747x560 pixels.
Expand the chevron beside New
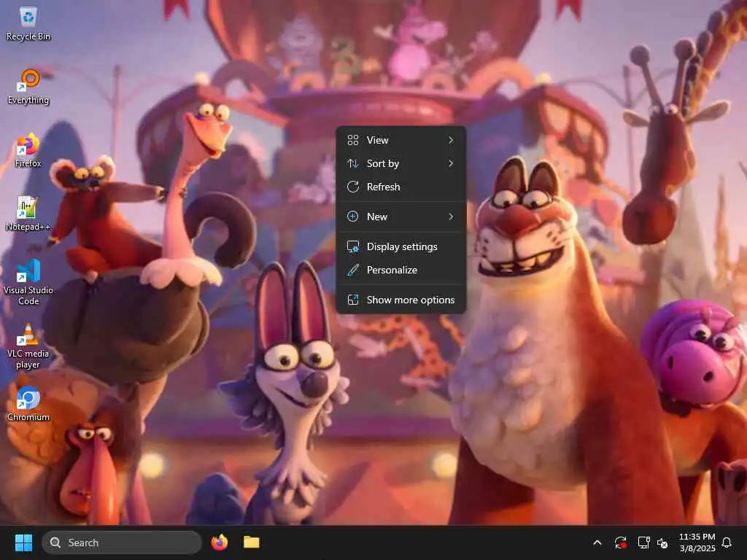tap(451, 217)
